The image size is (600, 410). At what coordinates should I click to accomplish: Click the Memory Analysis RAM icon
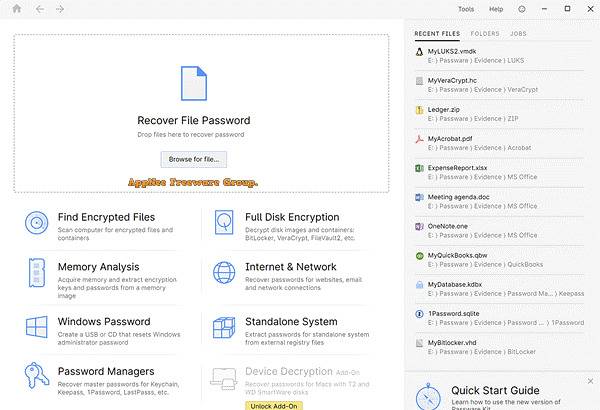[37, 273]
